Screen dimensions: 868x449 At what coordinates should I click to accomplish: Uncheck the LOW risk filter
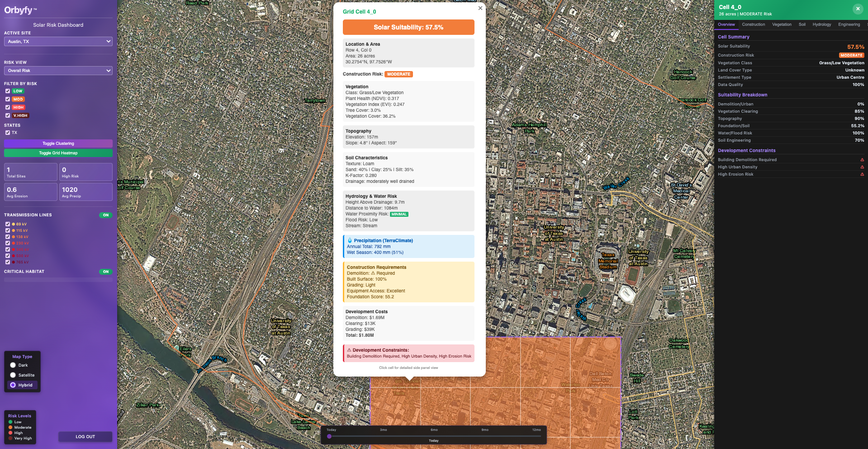click(8, 91)
